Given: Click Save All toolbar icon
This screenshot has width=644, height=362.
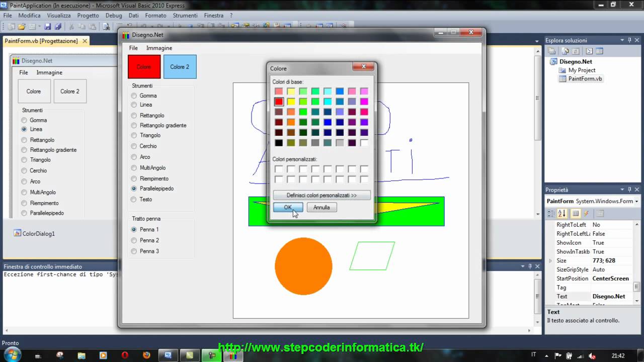Looking at the screenshot, I should 58,27.
